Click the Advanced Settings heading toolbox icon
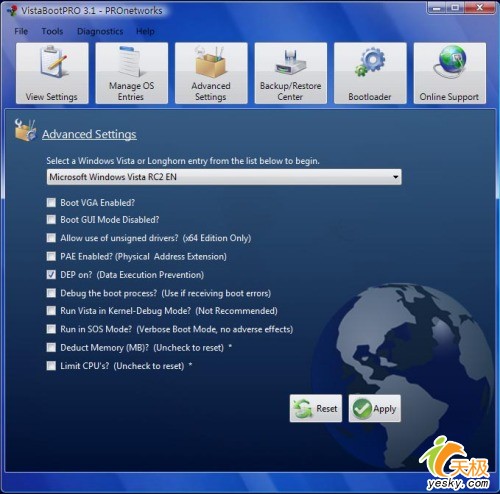The image size is (500, 494). [x=25, y=130]
